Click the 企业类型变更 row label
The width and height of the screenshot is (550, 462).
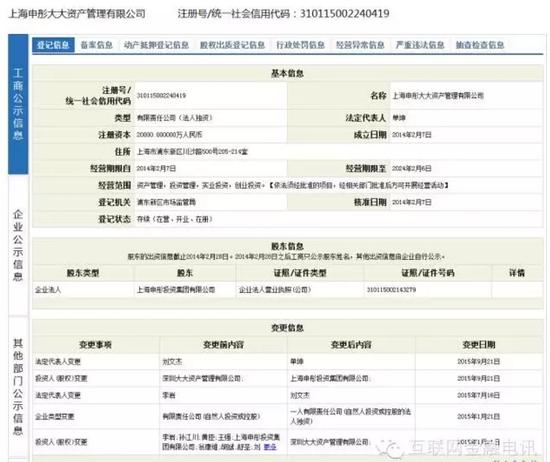pos(54,416)
